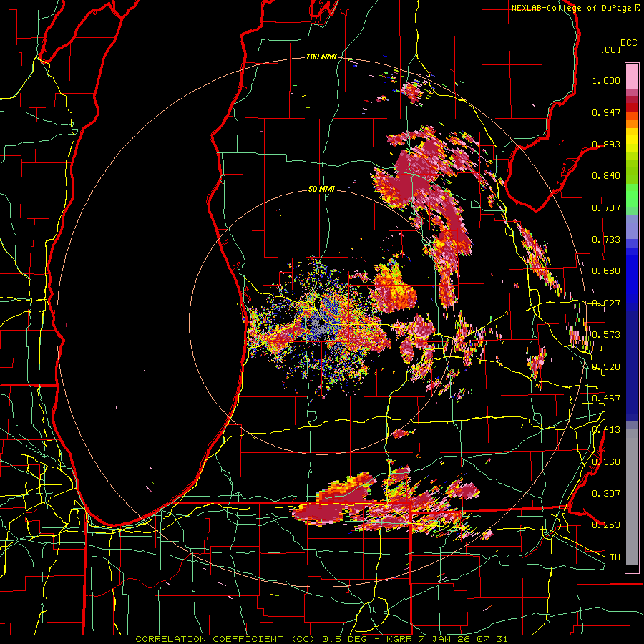The width and height of the screenshot is (644, 644).
Task: Click the NEXLAB-College of DuPage header text
Action: [571, 8]
